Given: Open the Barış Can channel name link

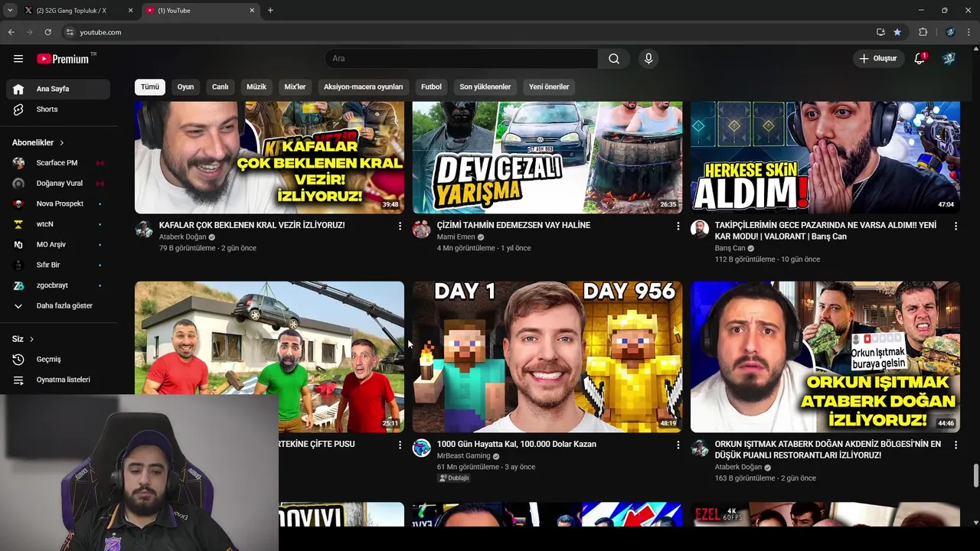Looking at the screenshot, I should pyautogui.click(x=730, y=248).
